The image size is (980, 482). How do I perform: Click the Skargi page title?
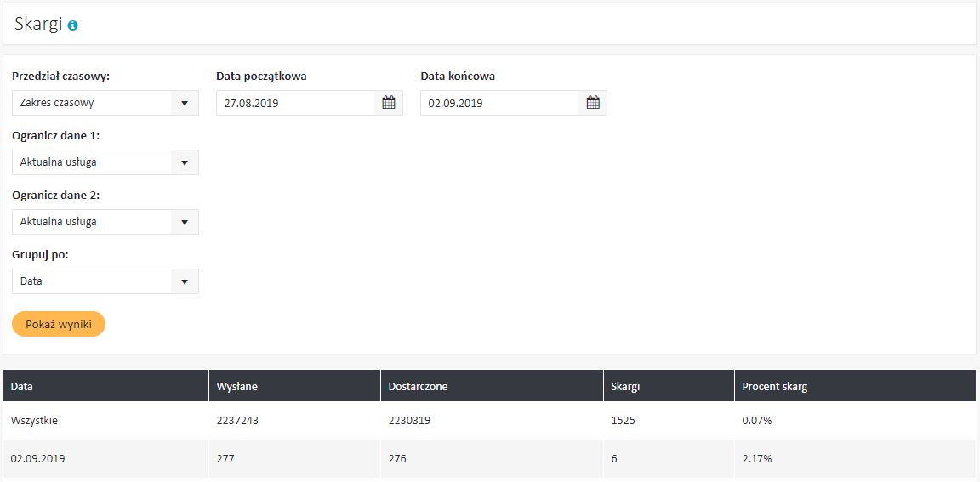click(x=38, y=24)
